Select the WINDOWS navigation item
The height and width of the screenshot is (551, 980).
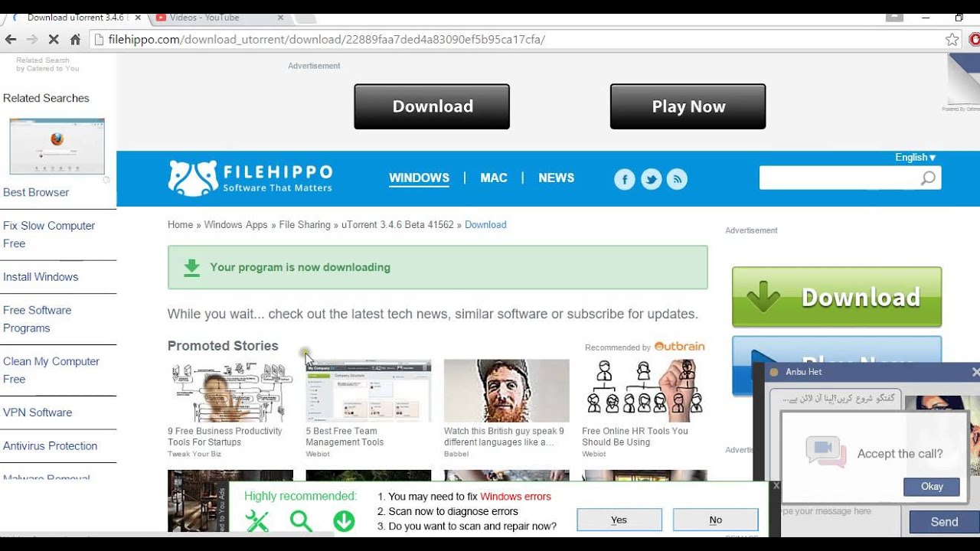pyautogui.click(x=419, y=178)
